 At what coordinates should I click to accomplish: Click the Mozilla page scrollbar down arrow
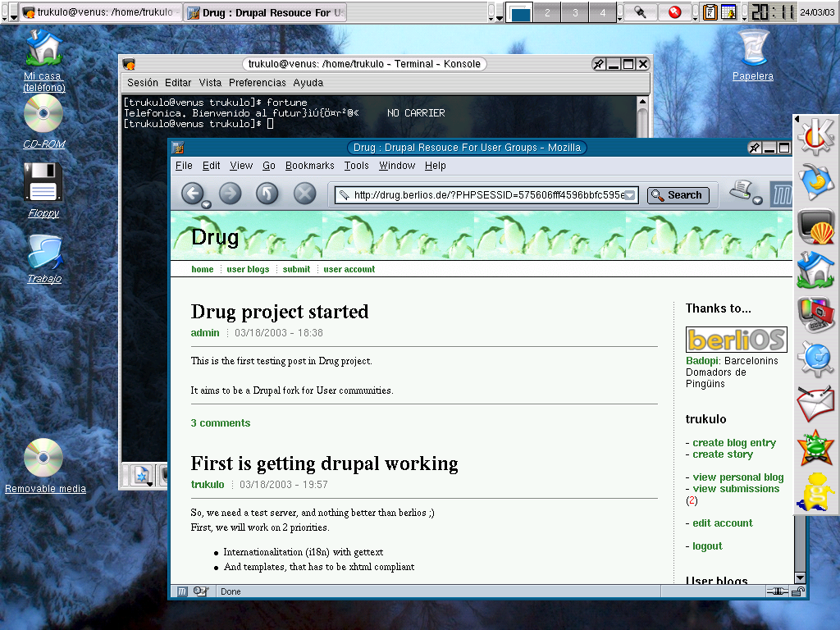[x=801, y=577]
